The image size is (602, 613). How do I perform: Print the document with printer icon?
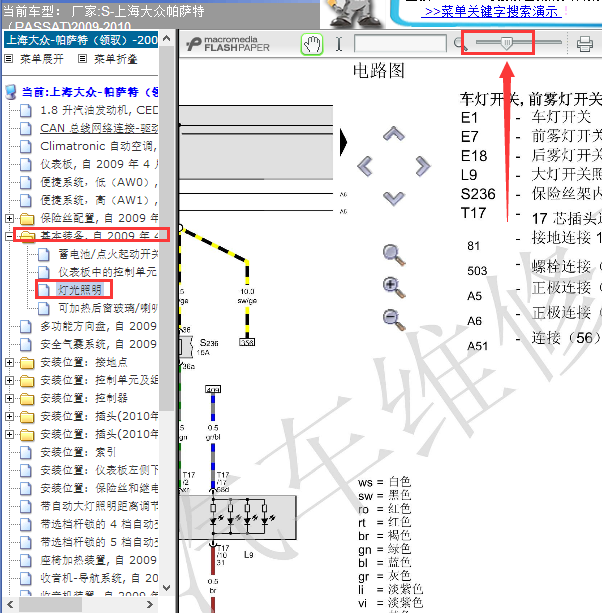point(584,44)
